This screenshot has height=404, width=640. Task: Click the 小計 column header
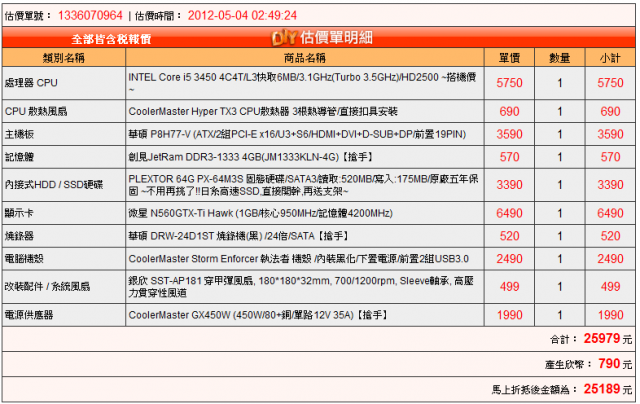point(610,58)
